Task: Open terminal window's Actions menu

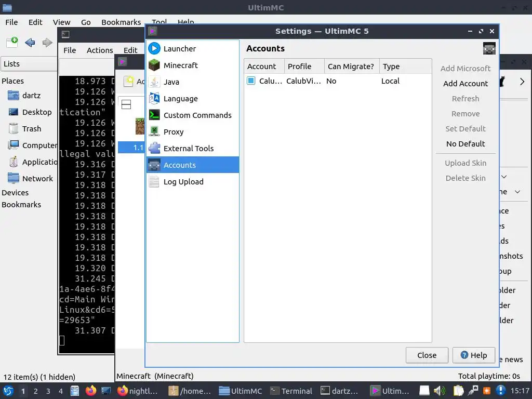Action: point(100,50)
